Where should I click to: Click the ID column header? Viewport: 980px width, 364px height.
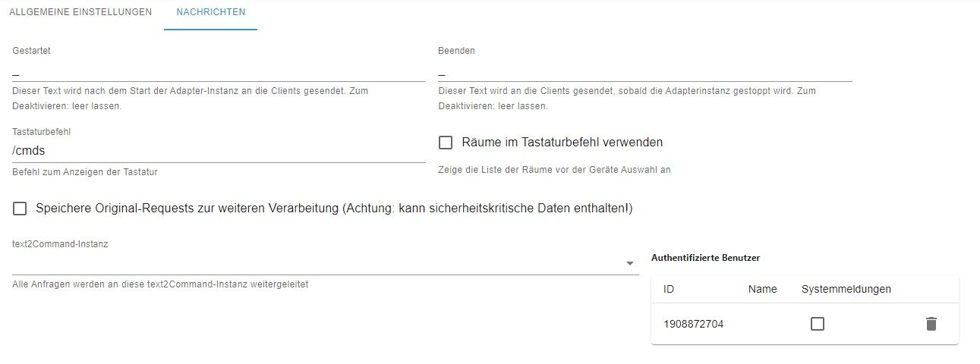point(669,289)
